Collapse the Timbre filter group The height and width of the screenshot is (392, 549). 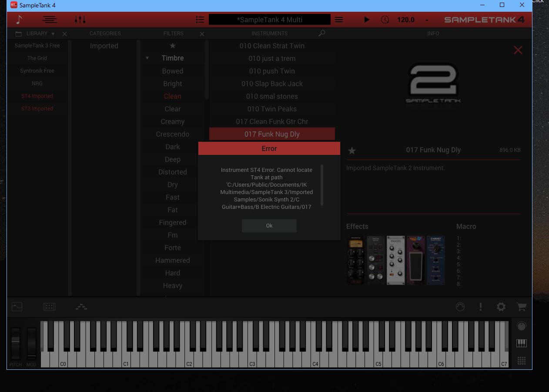coord(147,58)
